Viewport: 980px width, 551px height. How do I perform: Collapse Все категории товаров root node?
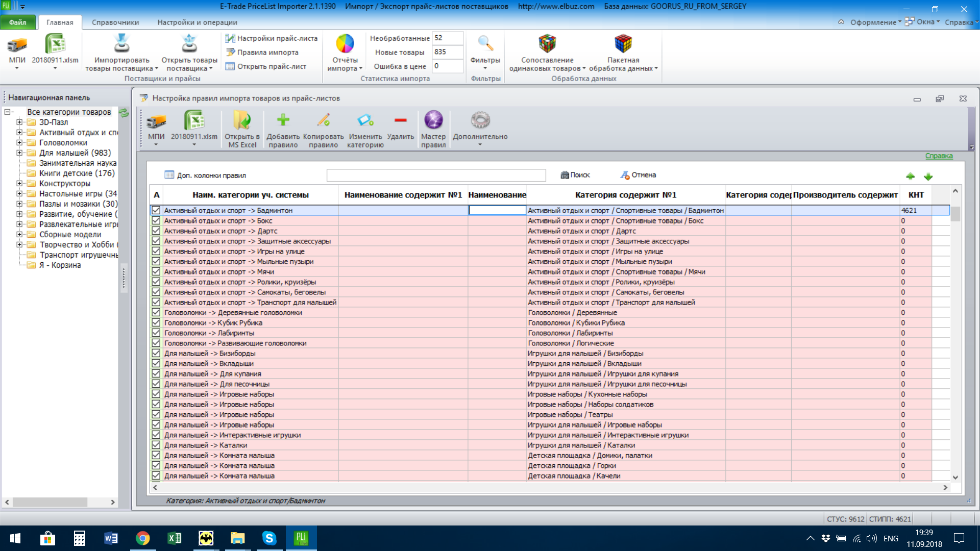[x=7, y=112]
